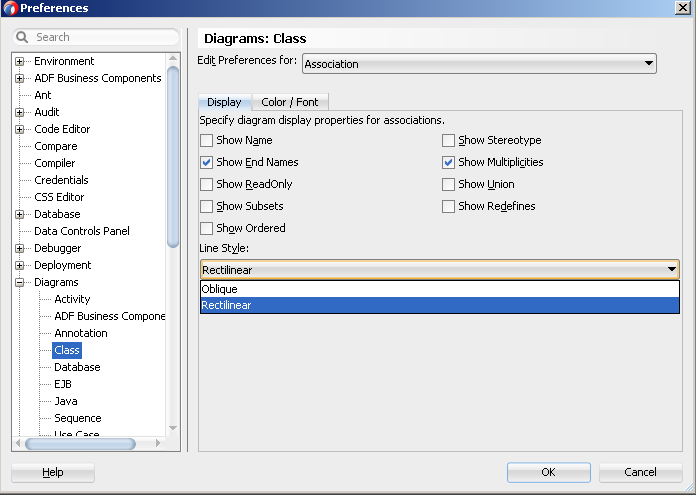Click the OK button
Viewport: 696px width, 495px height.
pyautogui.click(x=549, y=472)
